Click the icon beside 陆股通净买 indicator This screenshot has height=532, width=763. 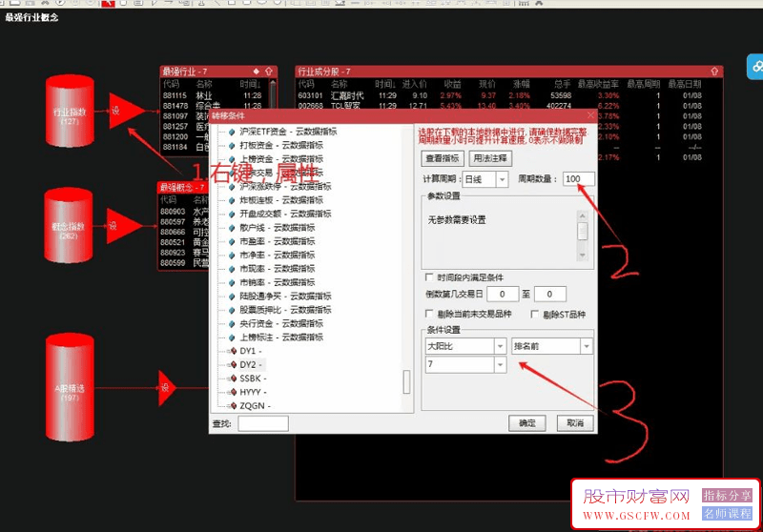tap(232, 297)
